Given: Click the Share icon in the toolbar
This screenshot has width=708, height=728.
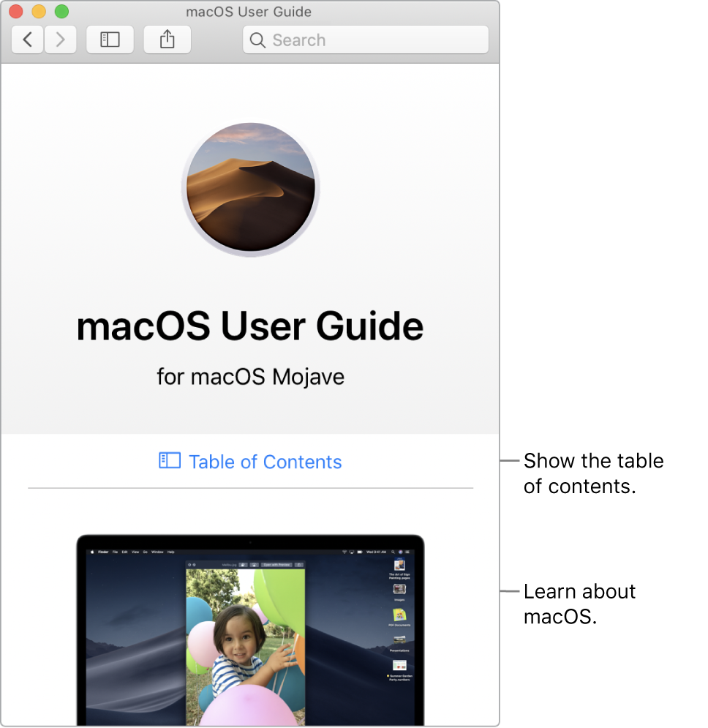Looking at the screenshot, I should tap(167, 40).
